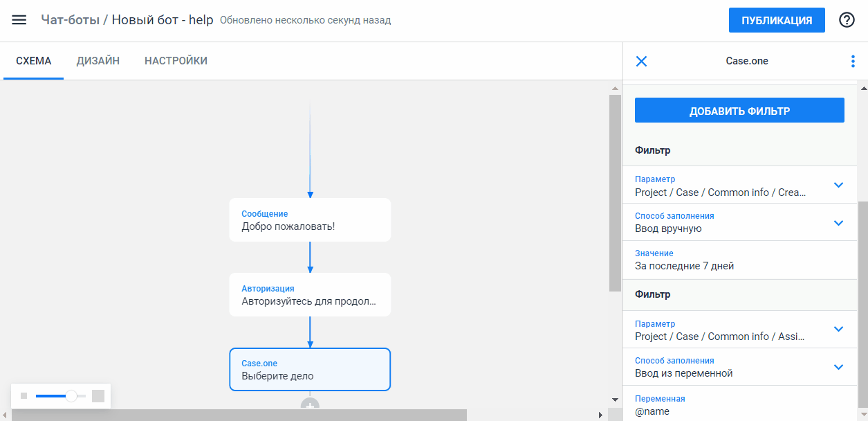Viewport: 868px width, 421px height.
Task: Expand Способ заполнения dropdown showing Ввод вручную
Action: 739,222
